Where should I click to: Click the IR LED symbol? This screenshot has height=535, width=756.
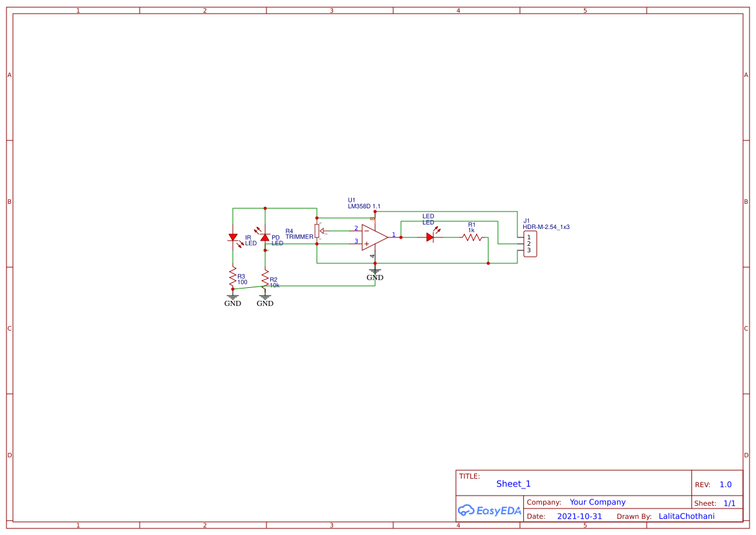232,238
